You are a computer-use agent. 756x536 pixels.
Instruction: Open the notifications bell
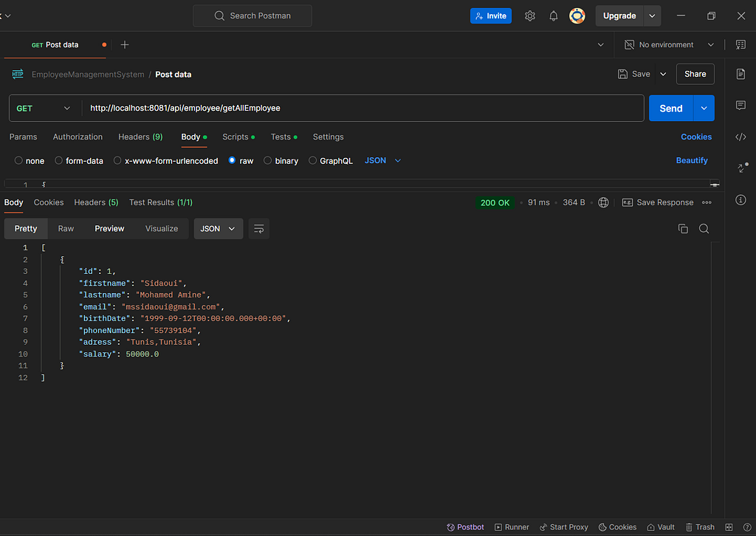point(554,16)
